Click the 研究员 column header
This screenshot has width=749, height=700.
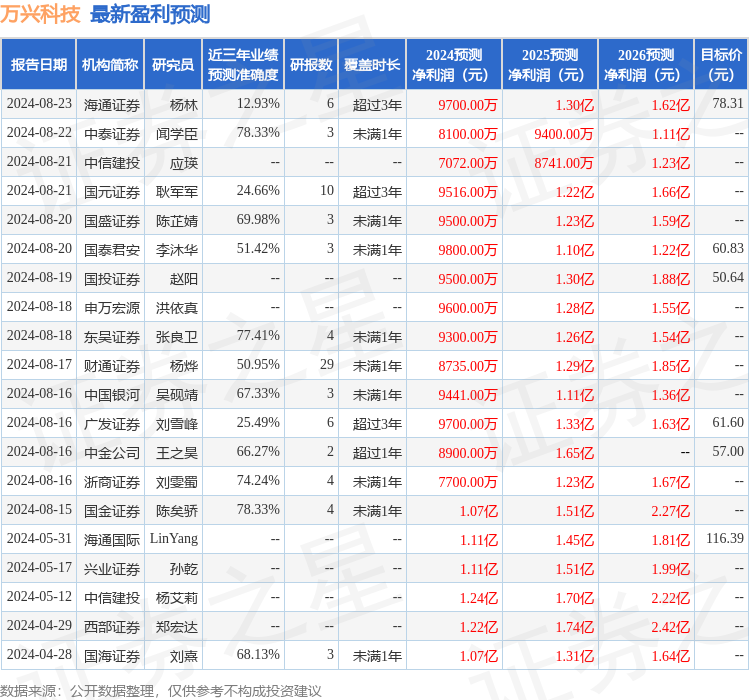coord(173,65)
